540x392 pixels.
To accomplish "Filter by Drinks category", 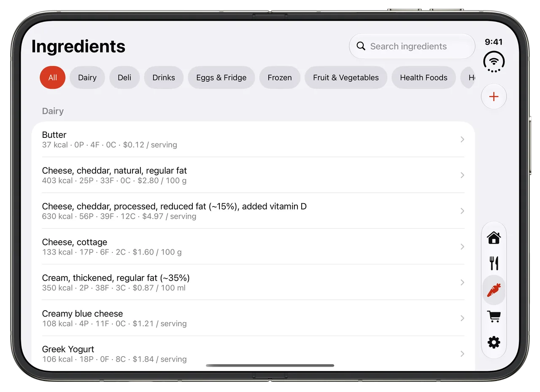I will point(164,78).
